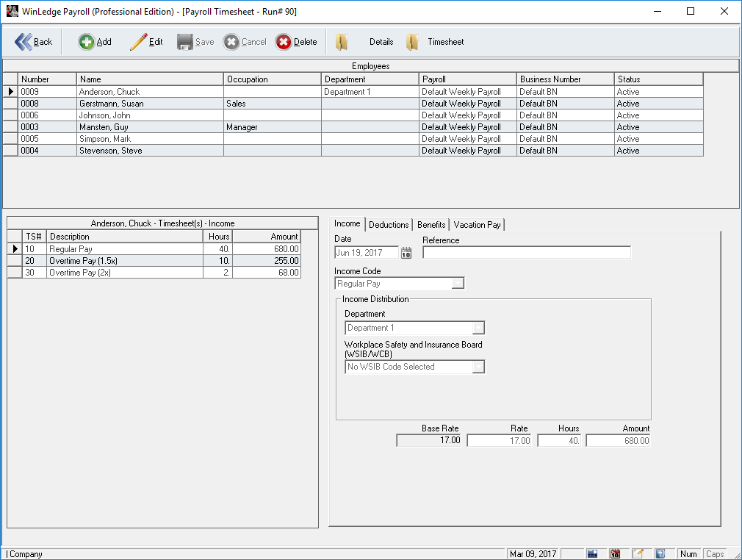This screenshot has width=742, height=560.
Task: Add a new timesheet entry
Action: (95, 42)
